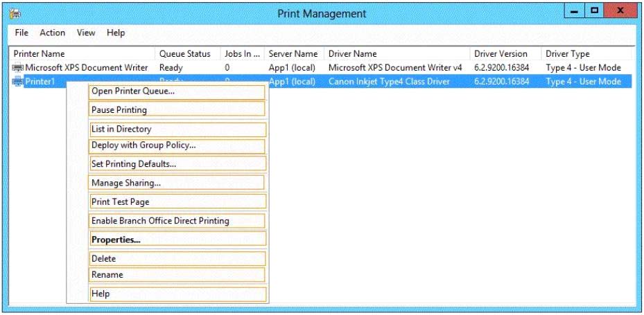Image resolution: width=644 pixels, height=315 pixels.
Task: Click the Printer1 printer icon
Action: point(18,82)
